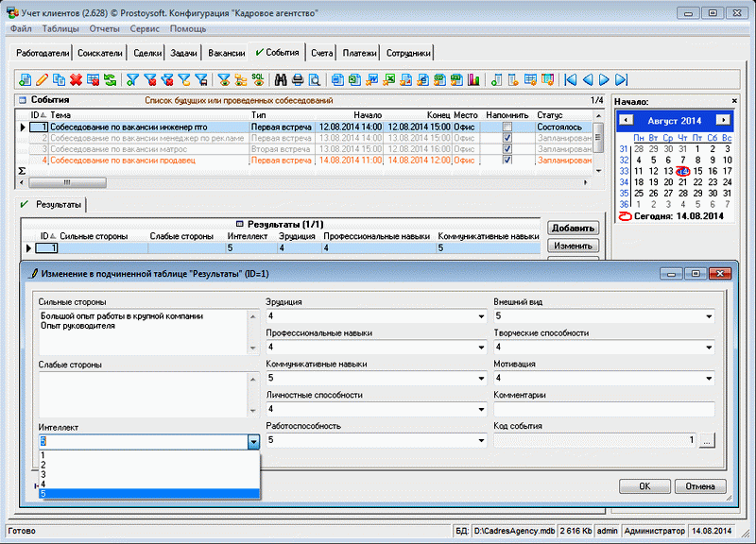The width and height of the screenshot is (756, 544).
Task: Click the SQL query icon
Action: [257, 79]
